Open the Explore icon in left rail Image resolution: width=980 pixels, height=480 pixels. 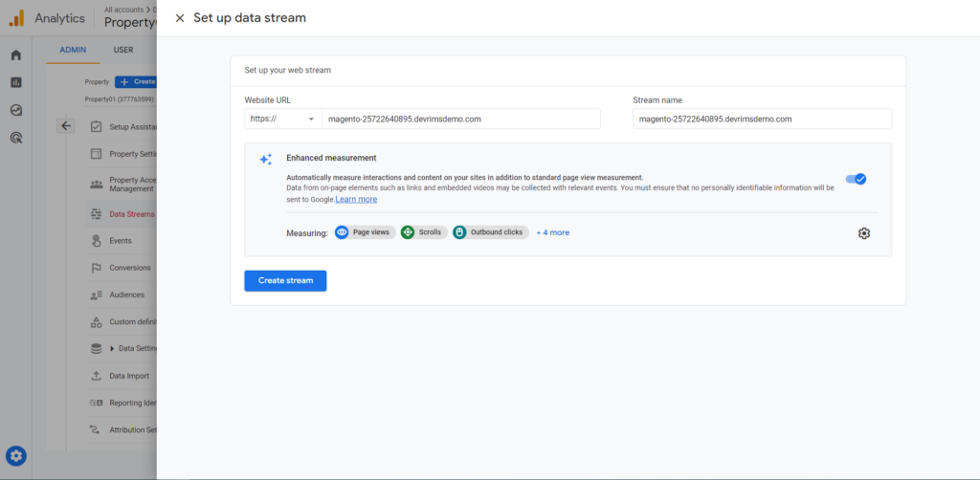pos(16,111)
